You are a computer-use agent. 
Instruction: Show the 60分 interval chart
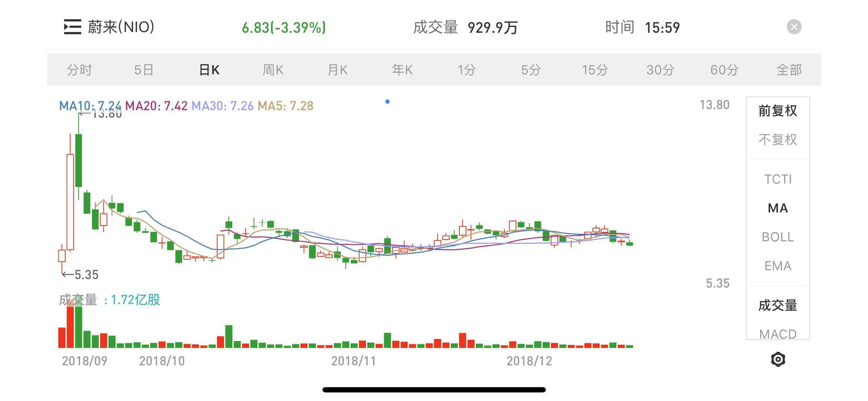pos(724,70)
